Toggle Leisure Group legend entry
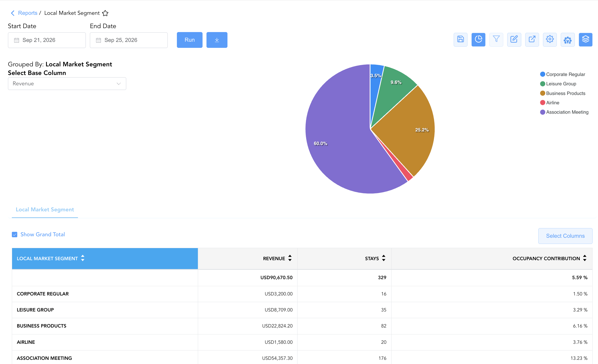 pyautogui.click(x=558, y=84)
